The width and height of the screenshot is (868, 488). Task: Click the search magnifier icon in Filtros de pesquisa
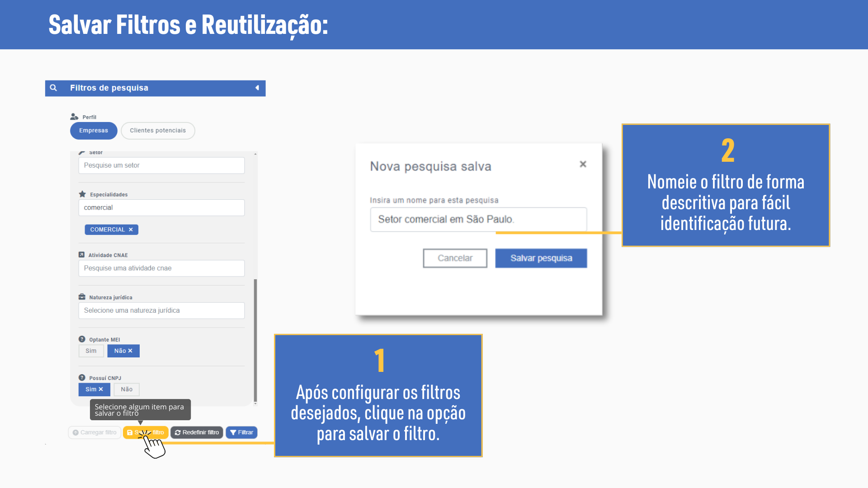(53, 88)
